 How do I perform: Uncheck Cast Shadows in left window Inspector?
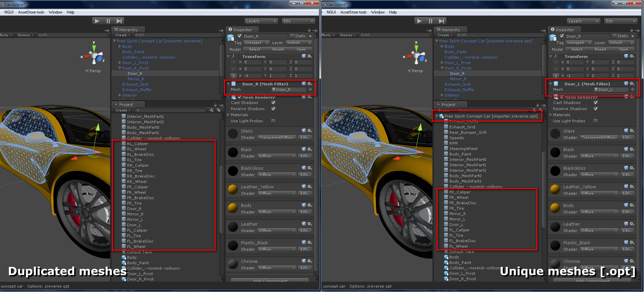click(273, 103)
